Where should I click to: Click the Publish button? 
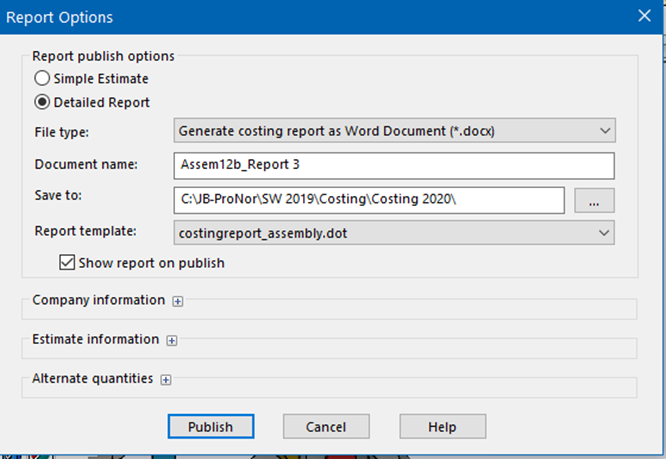point(211,426)
